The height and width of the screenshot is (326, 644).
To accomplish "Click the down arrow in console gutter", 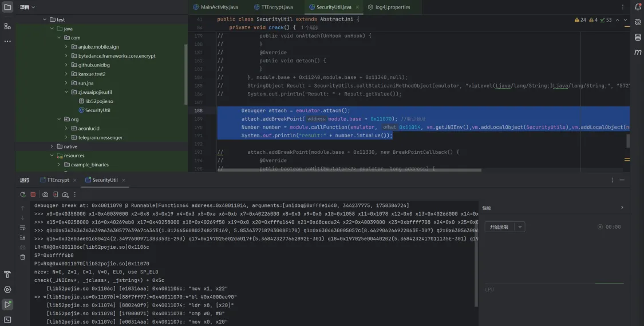I will click(22, 217).
